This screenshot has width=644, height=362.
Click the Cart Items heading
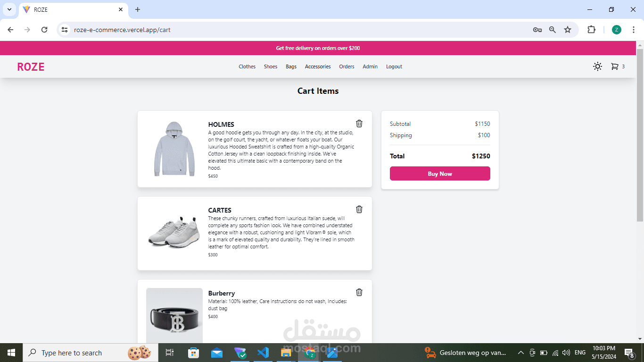click(x=318, y=91)
